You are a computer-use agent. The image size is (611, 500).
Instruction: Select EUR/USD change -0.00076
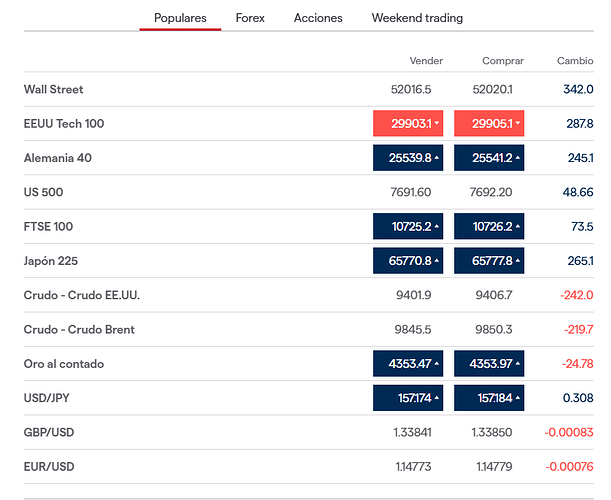coord(569,466)
